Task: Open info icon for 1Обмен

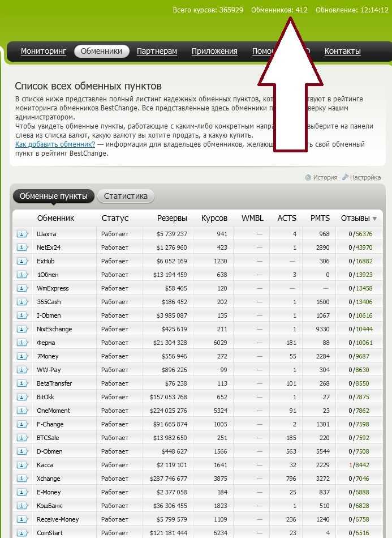Action: (22, 275)
